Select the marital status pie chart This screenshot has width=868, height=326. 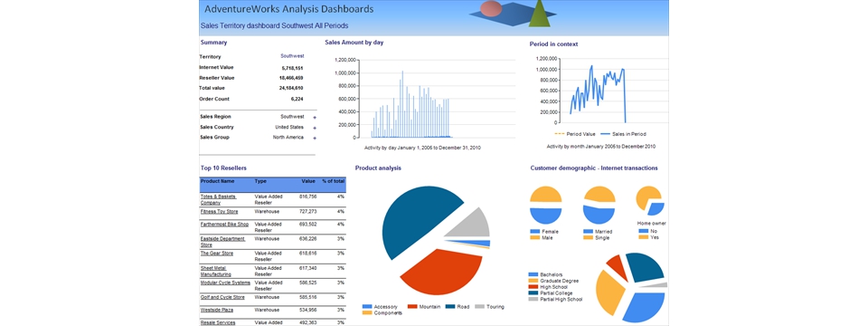click(599, 205)
